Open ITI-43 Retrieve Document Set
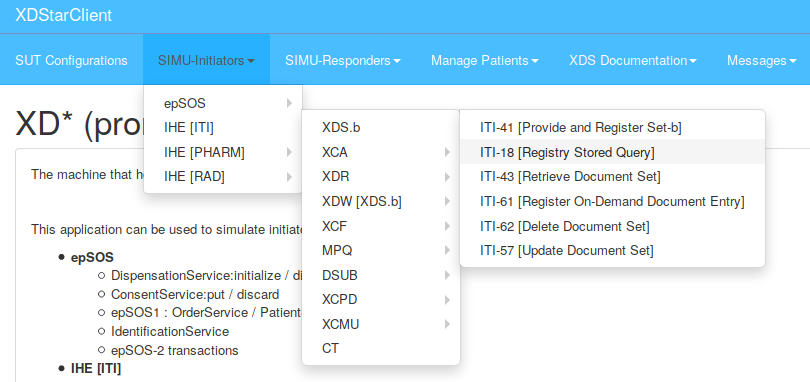This screenshot has width=810, height=382. click(x=612, y=177)
